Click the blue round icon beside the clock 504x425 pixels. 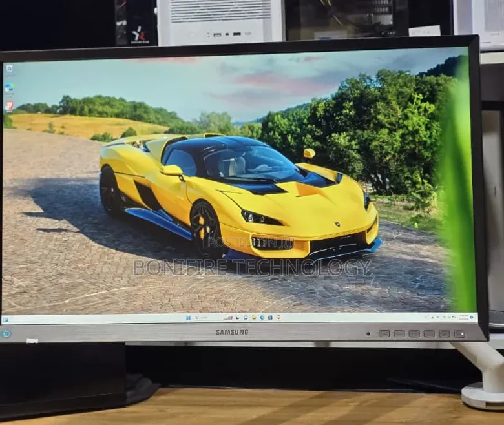pyautogui.click(x=472, y=317)
